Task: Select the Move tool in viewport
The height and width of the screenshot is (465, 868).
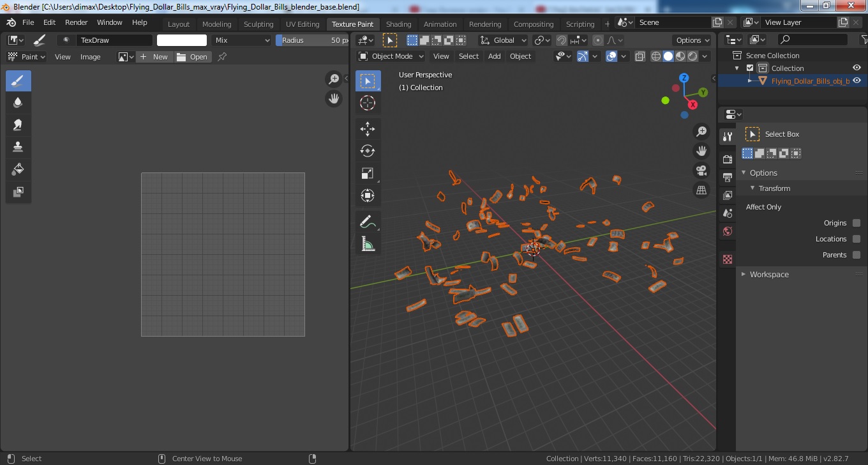Action: 368,129
